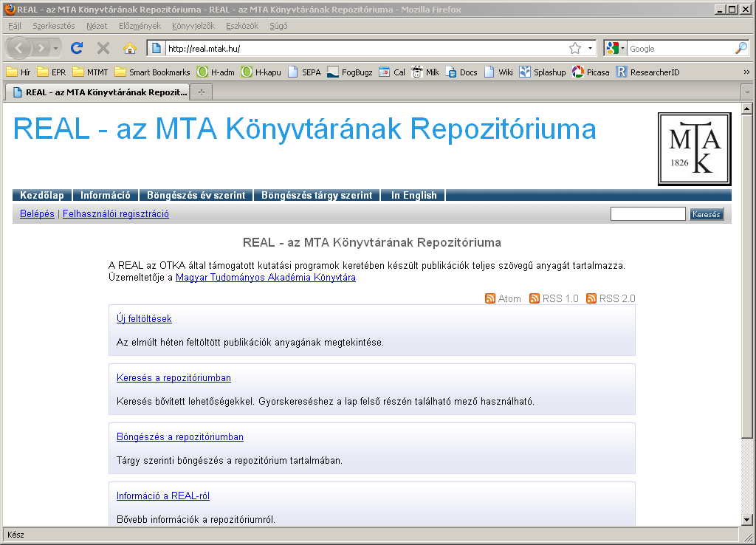The width and height of the screenshot is (756, 545).
Task: Click the URL address bar field
Action: pyautogui.click(x=366, y=48)
